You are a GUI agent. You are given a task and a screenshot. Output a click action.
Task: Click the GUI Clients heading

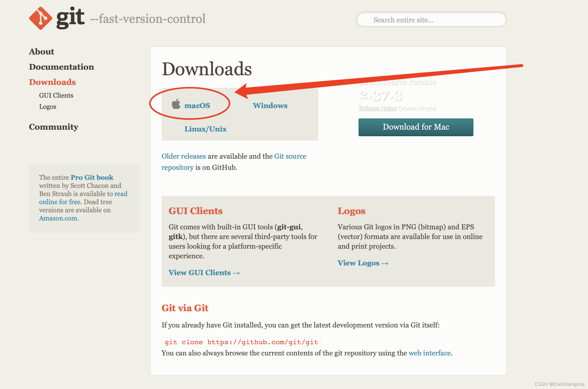196,211
